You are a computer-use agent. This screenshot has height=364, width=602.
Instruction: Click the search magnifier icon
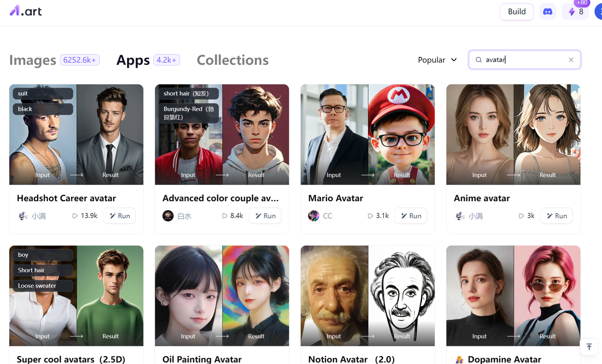coord(479,60)
